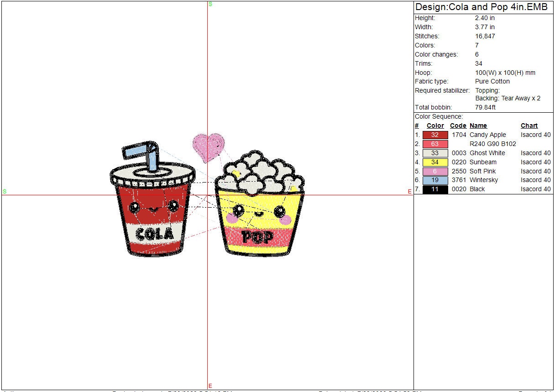Click the green S marker at top

[210, 4]
